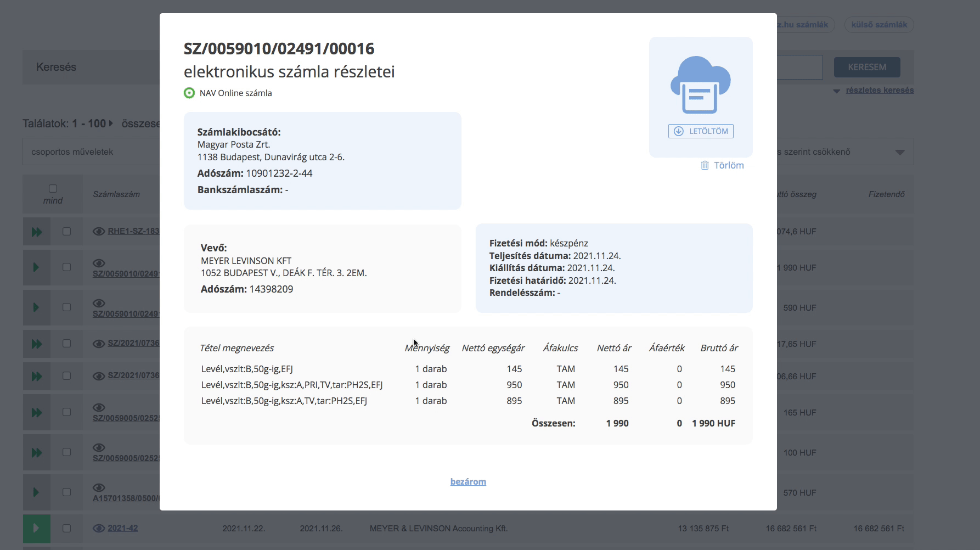
Task: Open invoice link 2021-42
Action: pyautogui.click(x=123, y=528)
